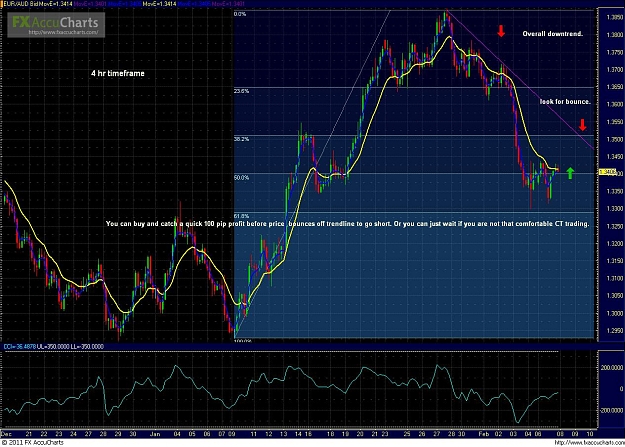Viewport: 625px width, 447px height.
Task: Click date label 29 on the time axis
Action: pos(118,434)
